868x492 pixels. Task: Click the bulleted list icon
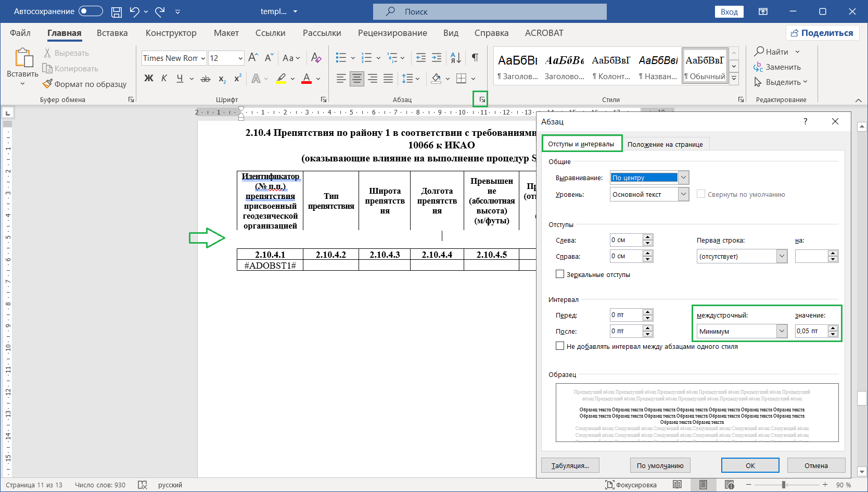coord(341,57)
